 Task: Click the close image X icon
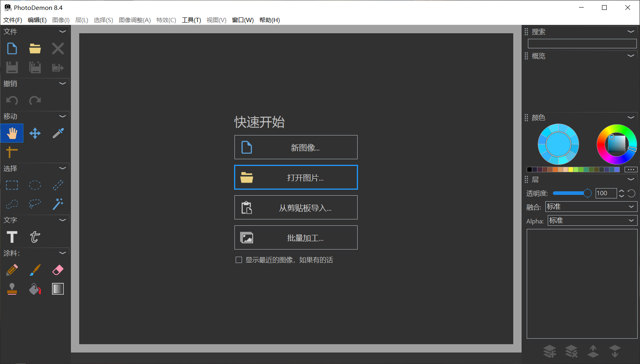point(58,49)
